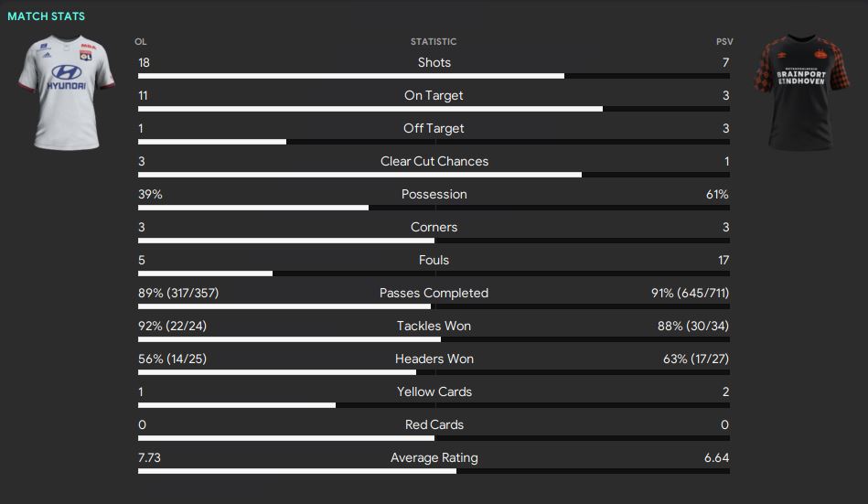This screenshot has width=868, height=504.
Task: Click the Corners statistic label
Action: pyautogui.click(x=434, y=227)
